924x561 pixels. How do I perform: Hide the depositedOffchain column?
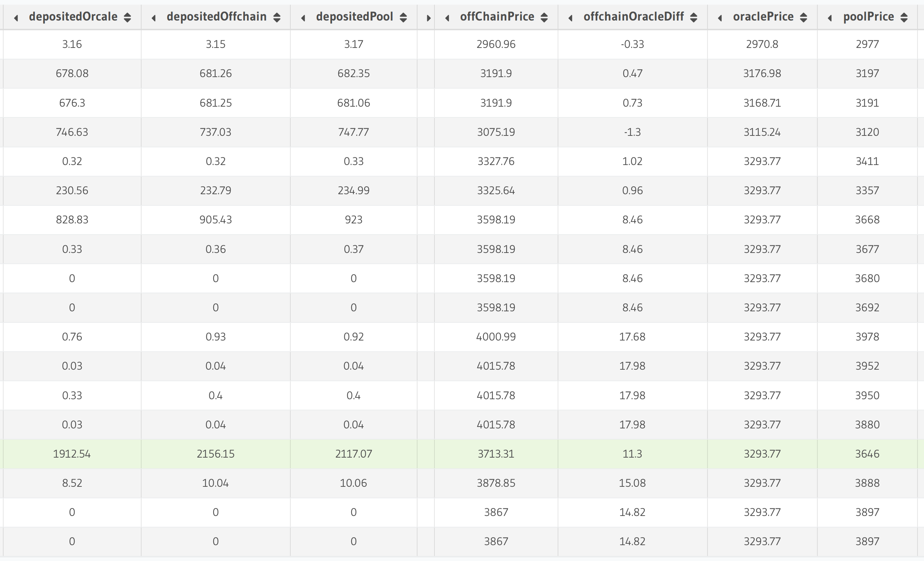pyautogui.click(x=153, y=17)
